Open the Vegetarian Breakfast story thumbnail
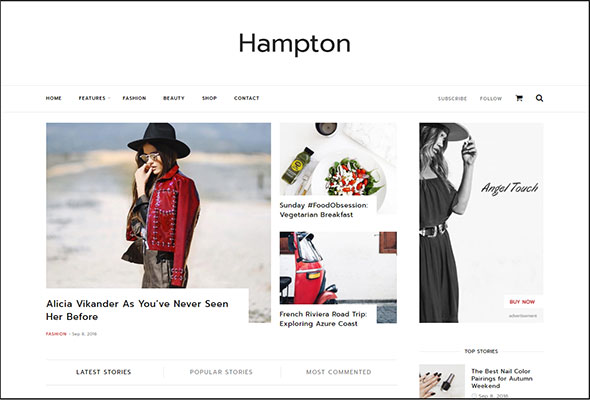590x400 pixels. 338,159
